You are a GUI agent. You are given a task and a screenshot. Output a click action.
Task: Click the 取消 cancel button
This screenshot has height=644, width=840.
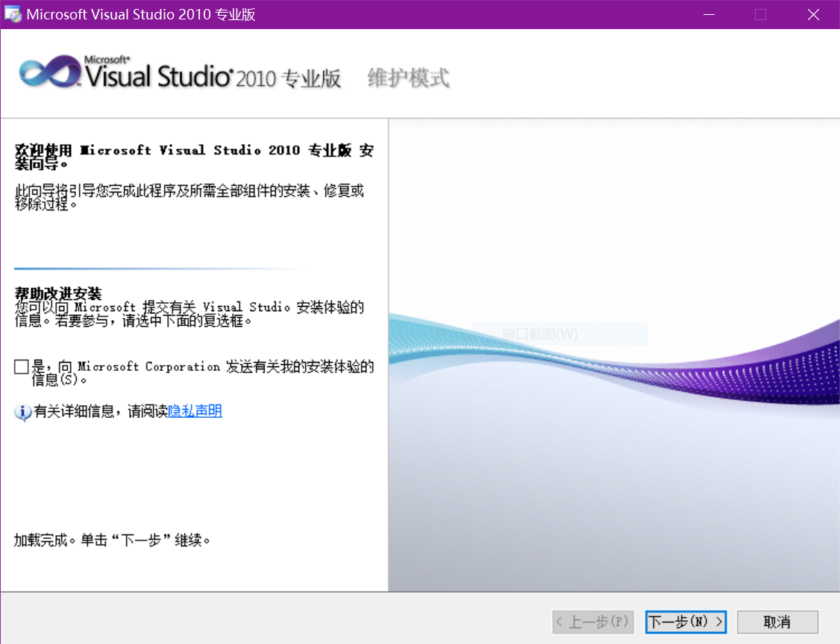pos(777,622)
